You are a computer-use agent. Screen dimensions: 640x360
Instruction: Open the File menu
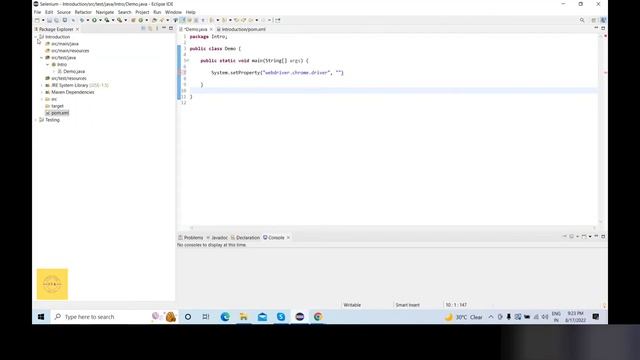click(37, 12)
